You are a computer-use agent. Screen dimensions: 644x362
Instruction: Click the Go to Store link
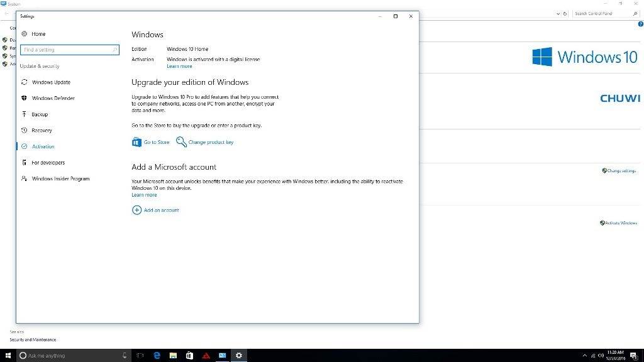[156, 142]
